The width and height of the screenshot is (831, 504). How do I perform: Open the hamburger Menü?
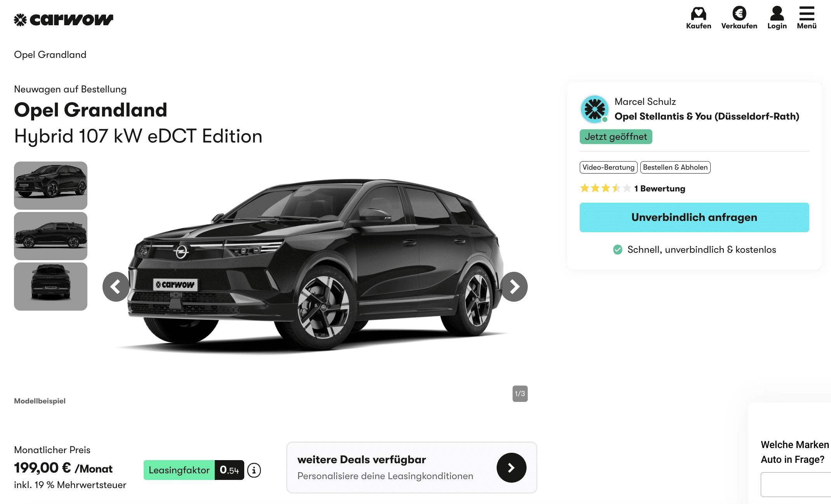pos(807,18)
